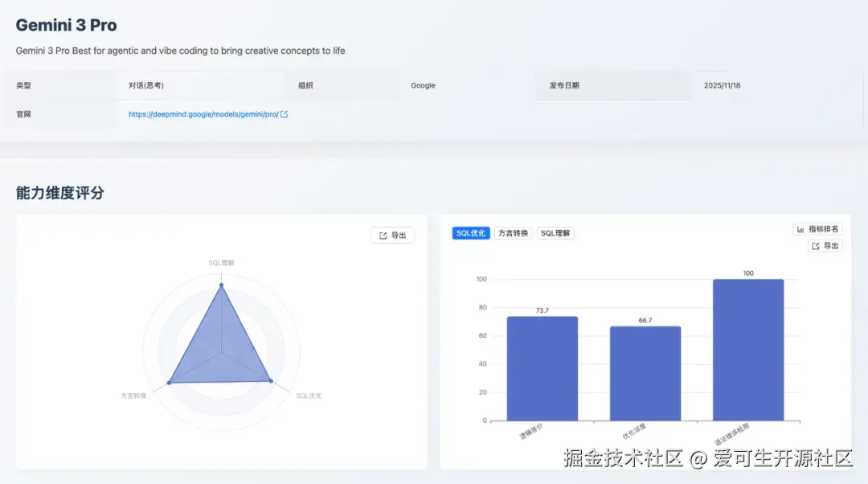Click the bar chart icon beside 指标排名
Screen dimensions: 868x484
[800, 228]
